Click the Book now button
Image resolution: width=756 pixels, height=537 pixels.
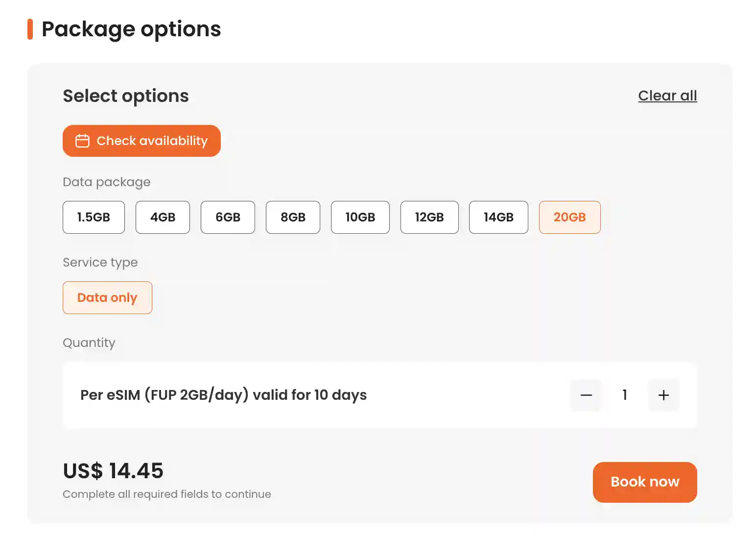tap(645, 482)
